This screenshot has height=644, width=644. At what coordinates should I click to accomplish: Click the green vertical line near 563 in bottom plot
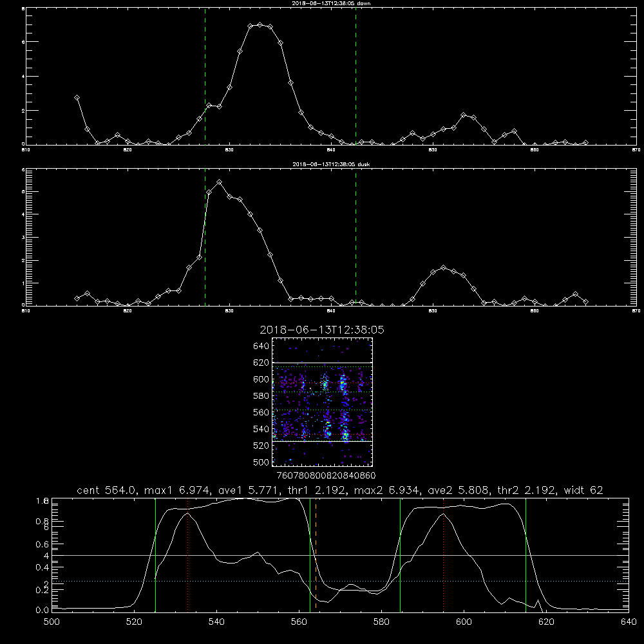[310, 555]
